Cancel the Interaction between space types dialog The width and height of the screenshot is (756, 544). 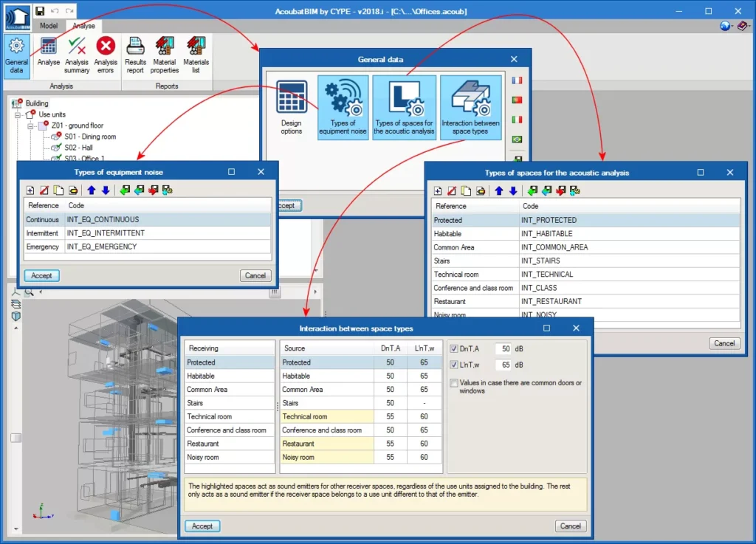(x=570, y=526)
